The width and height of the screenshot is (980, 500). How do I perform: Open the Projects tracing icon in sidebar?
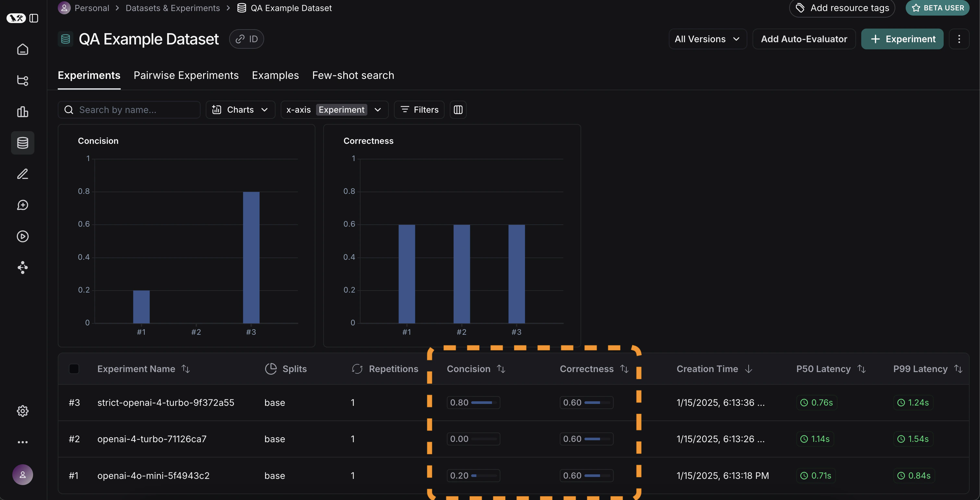(22, 81)
